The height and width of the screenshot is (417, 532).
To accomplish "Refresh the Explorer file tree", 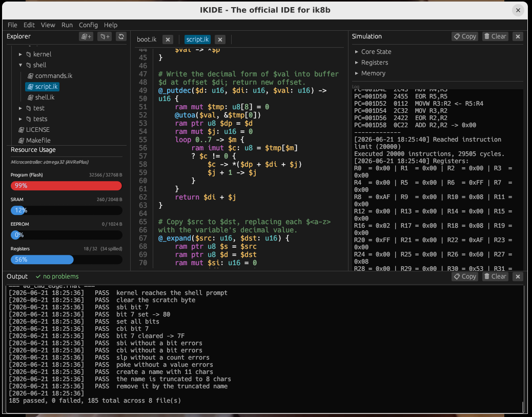I will [x=121, y=36].
